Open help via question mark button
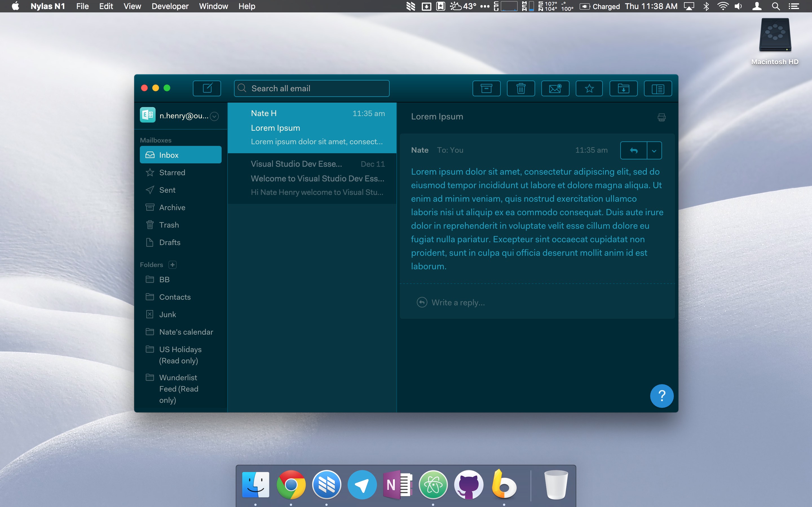812x507 pixels. click(x=661, y=396)
